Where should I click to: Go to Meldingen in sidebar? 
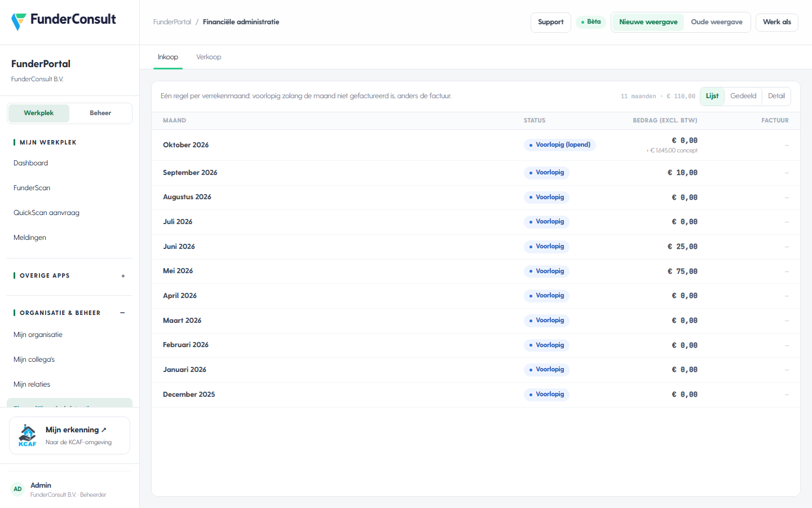[x=30, y=238]
